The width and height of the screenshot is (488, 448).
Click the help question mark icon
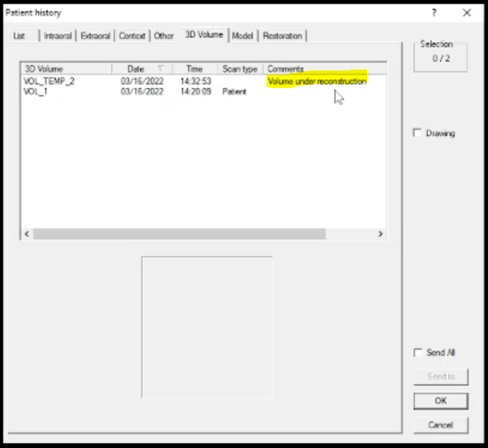(434, 13)
